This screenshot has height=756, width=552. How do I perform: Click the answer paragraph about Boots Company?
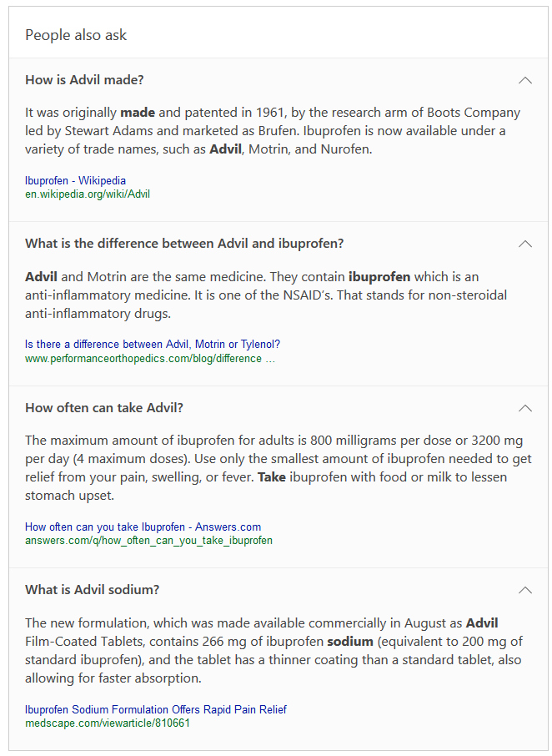(272, 131)
